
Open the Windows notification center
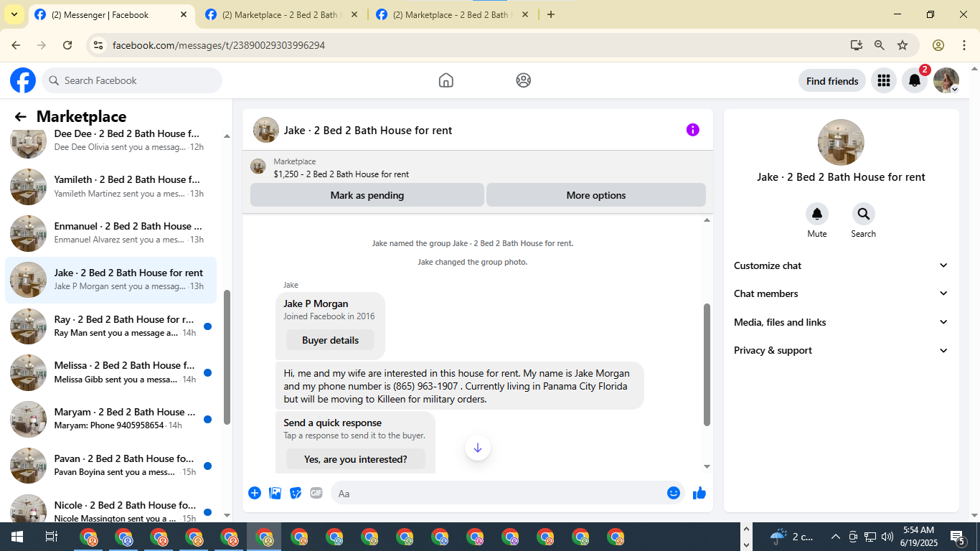click(957, 537)
